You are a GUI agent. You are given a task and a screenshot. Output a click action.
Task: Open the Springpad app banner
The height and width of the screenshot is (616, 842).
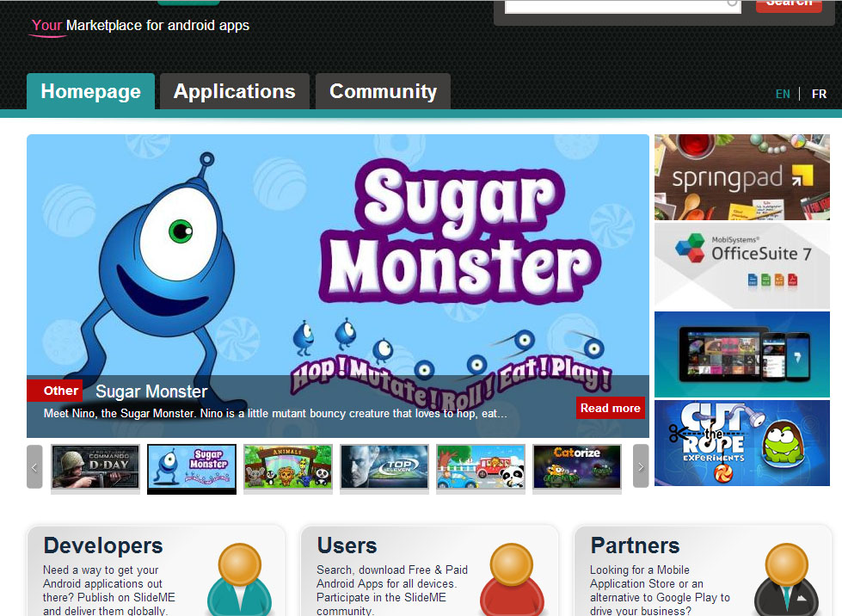pyautogui.click(x=741, y=177)
